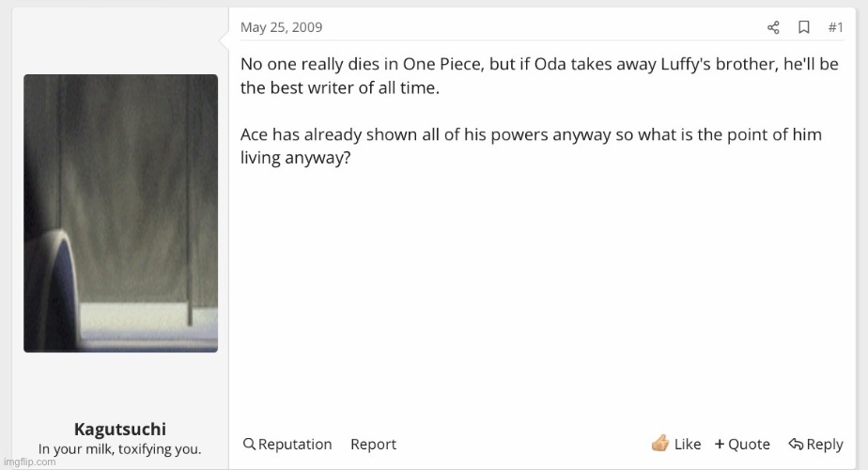Viewport: 868px width, 470px height.
Task: Click the paragraph starting 'No one really dies'
Action: point(539,77)
